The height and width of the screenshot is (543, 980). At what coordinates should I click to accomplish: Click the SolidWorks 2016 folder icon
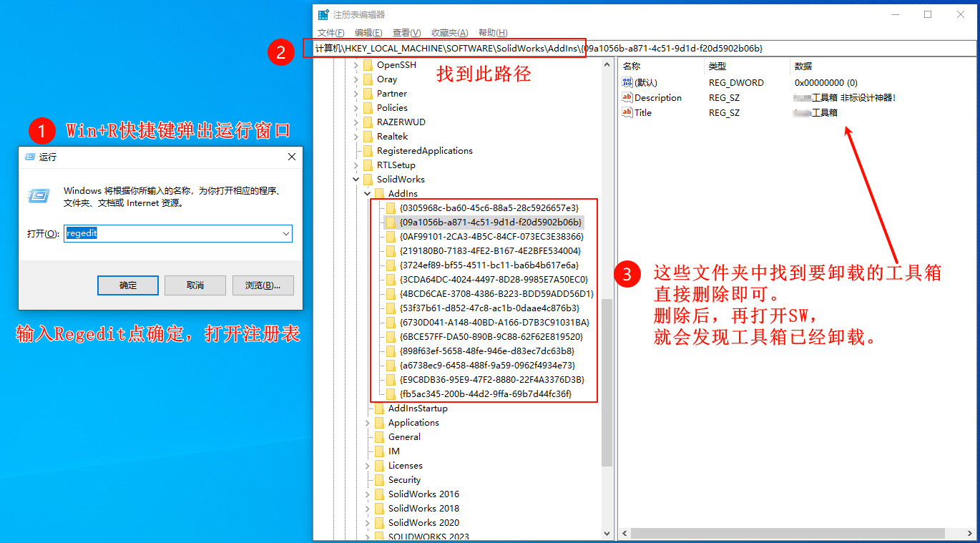pos(379,494)
